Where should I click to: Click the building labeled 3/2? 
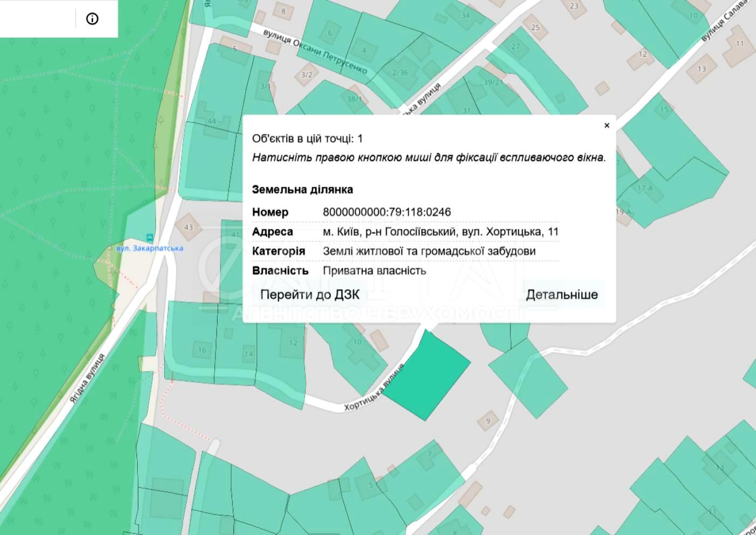coord(306,75)
